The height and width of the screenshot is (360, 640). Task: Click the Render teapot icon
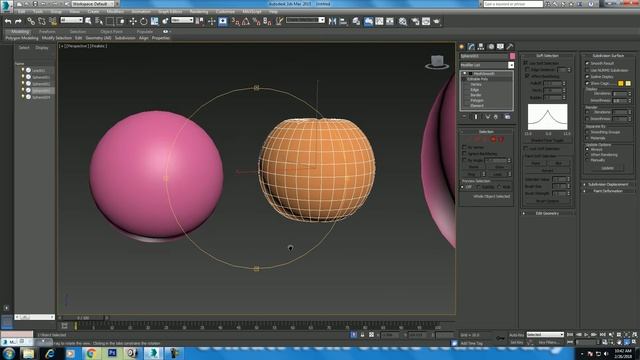437,21
